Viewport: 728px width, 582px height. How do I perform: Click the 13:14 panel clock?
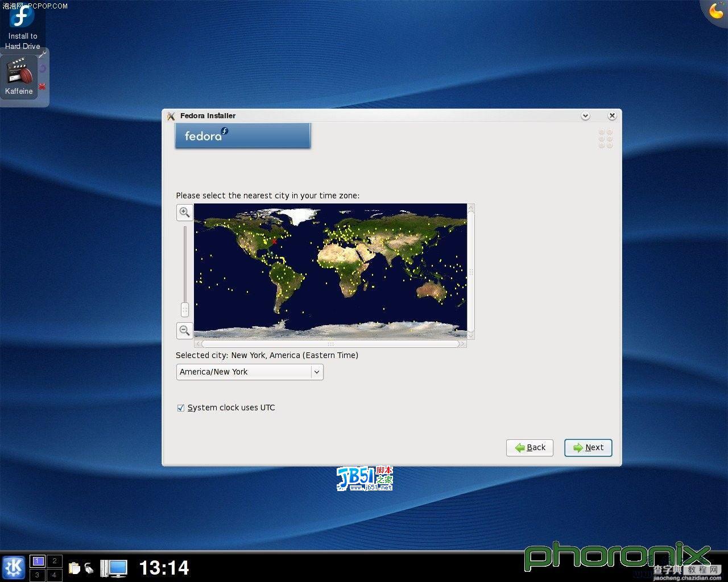pos(164,568)
